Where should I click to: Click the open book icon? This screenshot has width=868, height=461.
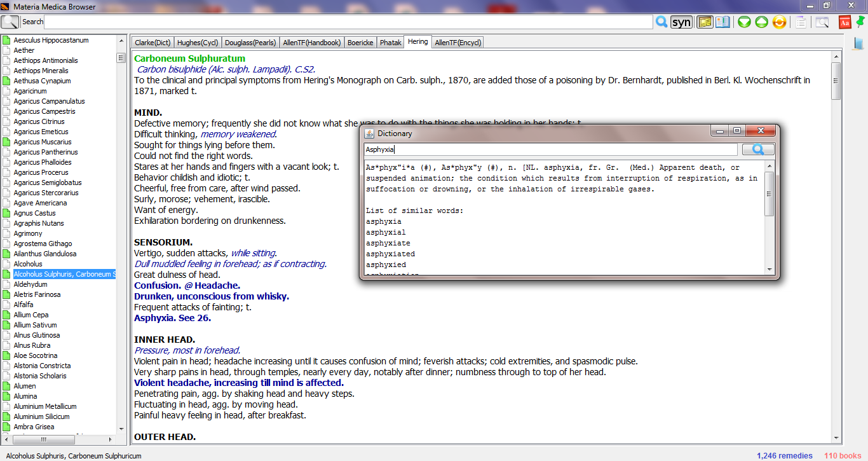click(722, 22)
